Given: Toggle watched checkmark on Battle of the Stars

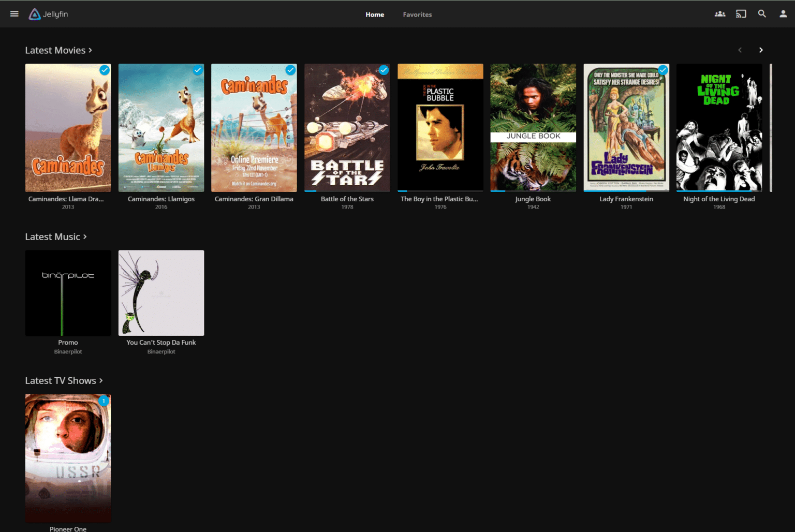Looking at the screenshot, I should pyautogui.click(x=384, y=70).
